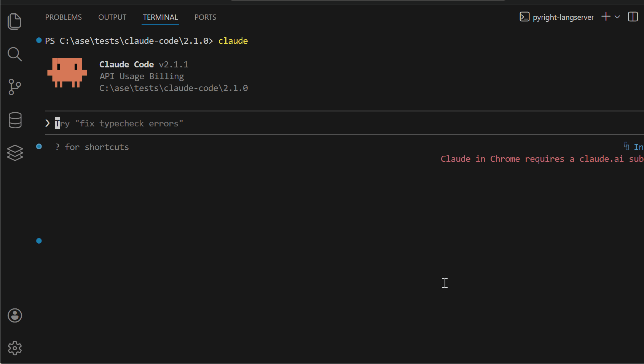Screen dimensions: 644x364
Task: Switch to the PROBLEMS tab
Action: 64,17
